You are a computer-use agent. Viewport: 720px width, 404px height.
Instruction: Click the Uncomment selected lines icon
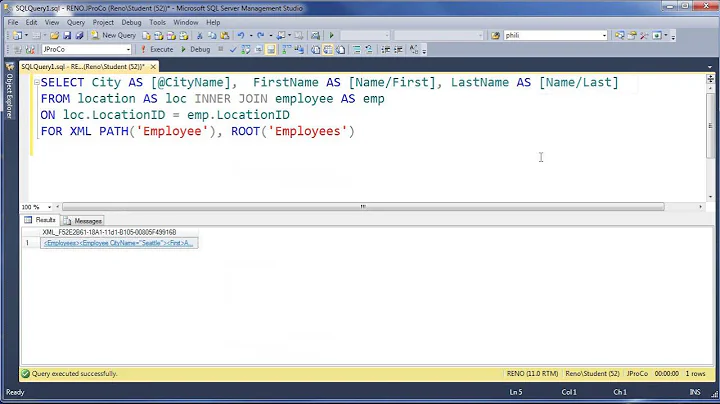point(369,50)
